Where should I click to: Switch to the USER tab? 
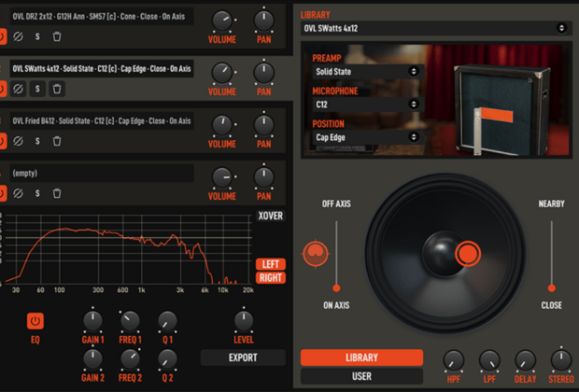click(361, 376)
